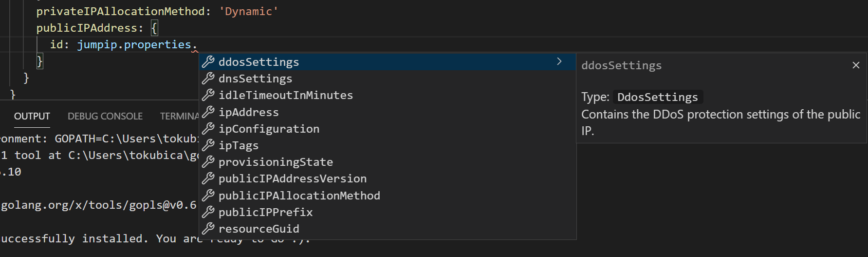
Task: Switch to the TERMINAL panel tab
Action: (x=179, y=116)
